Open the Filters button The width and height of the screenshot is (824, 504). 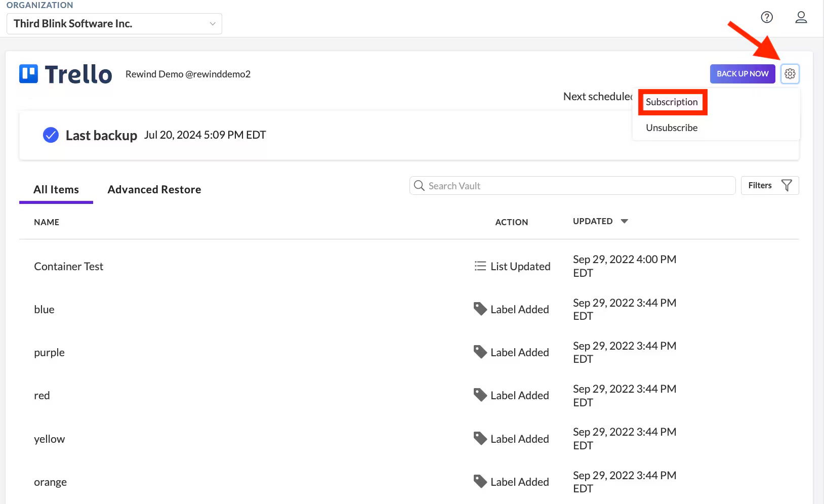pos(770,185)
